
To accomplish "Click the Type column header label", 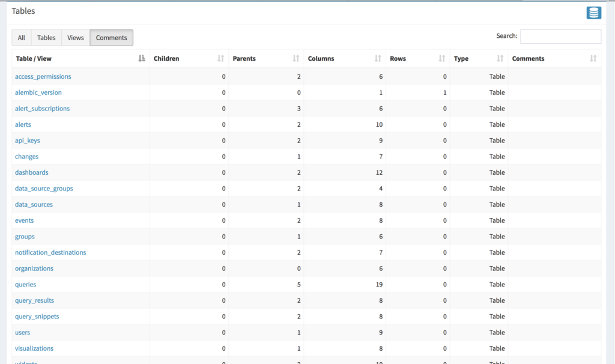I will (x=461, y=58).
